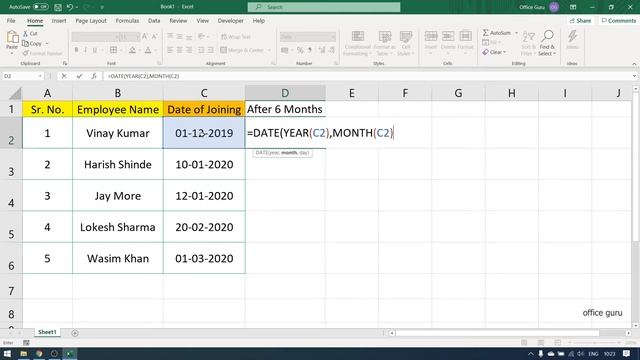
Task: Open the File tab
Action: (x=11, y=20)
